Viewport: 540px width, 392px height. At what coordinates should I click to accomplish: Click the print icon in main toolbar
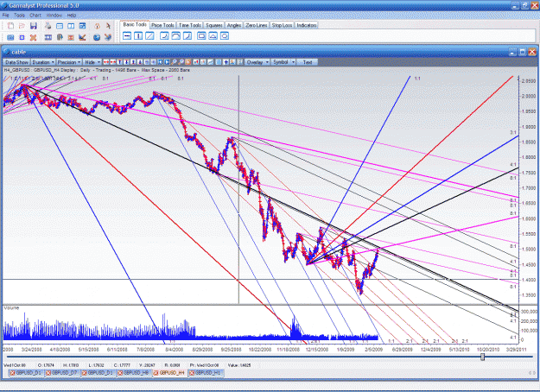48,26
